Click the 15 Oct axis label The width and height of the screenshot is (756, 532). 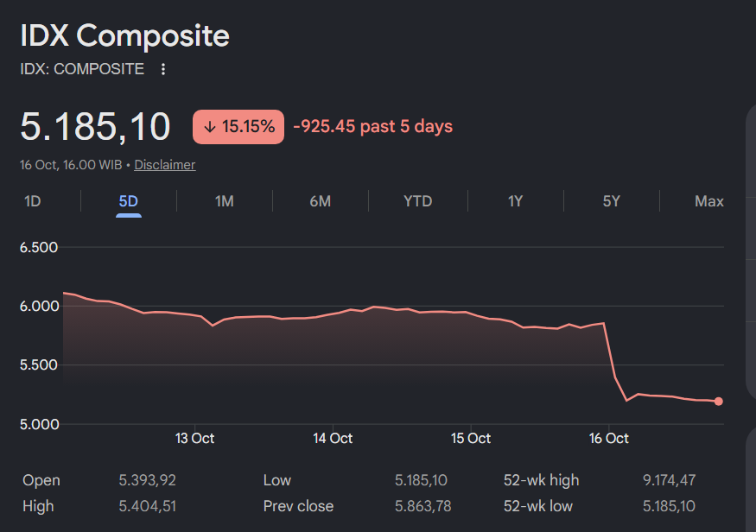tap(471, 439)
